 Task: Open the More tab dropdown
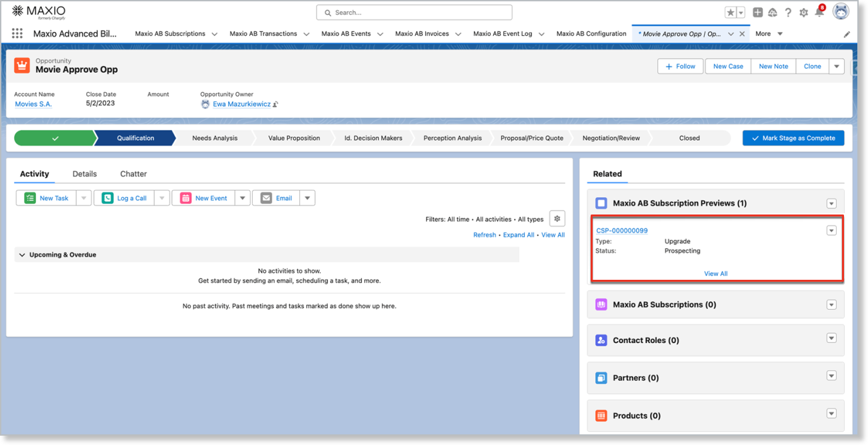point(768,33)
